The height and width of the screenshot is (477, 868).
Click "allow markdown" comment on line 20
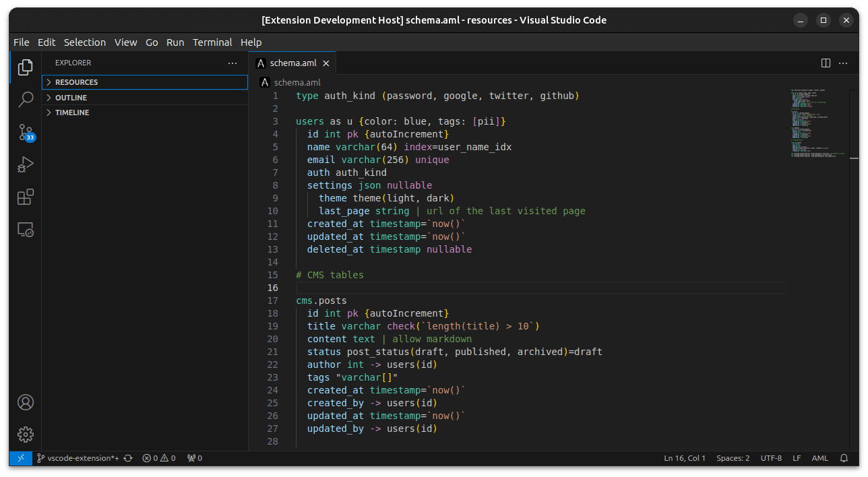tap(432, 339)
